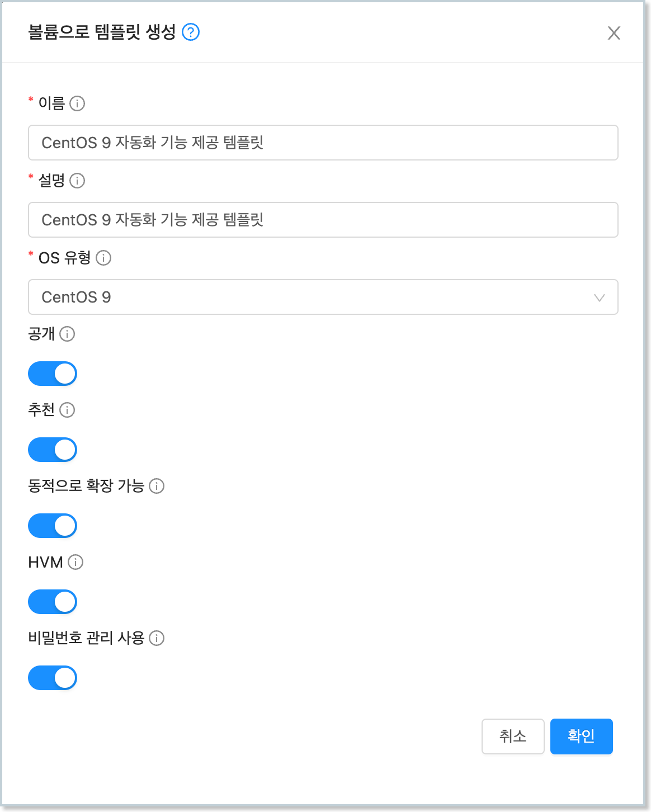This screenshot has width=651, height=812.
Task: Click the info icon next to HVM
Action: click(x=76, y=562)
